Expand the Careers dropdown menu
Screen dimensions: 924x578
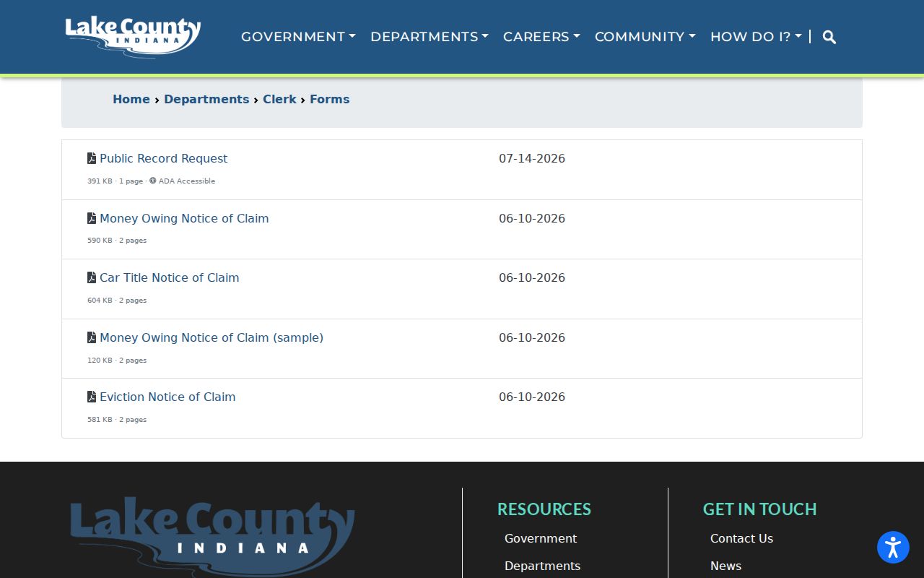[x=541, y=37]
